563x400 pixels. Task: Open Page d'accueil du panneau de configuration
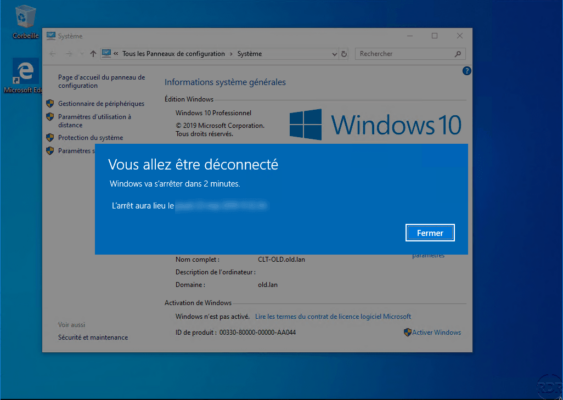[x=102, y=82]
